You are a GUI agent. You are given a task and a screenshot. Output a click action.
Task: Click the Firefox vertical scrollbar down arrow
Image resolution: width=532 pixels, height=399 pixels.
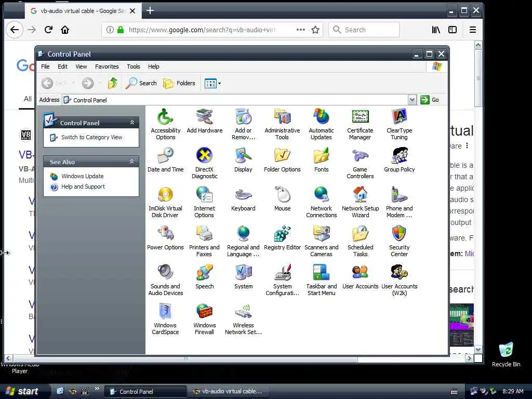(x=478, y=350)
